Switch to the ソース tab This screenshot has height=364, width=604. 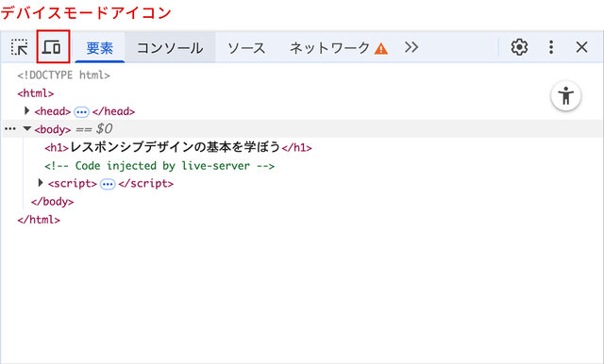246,48
